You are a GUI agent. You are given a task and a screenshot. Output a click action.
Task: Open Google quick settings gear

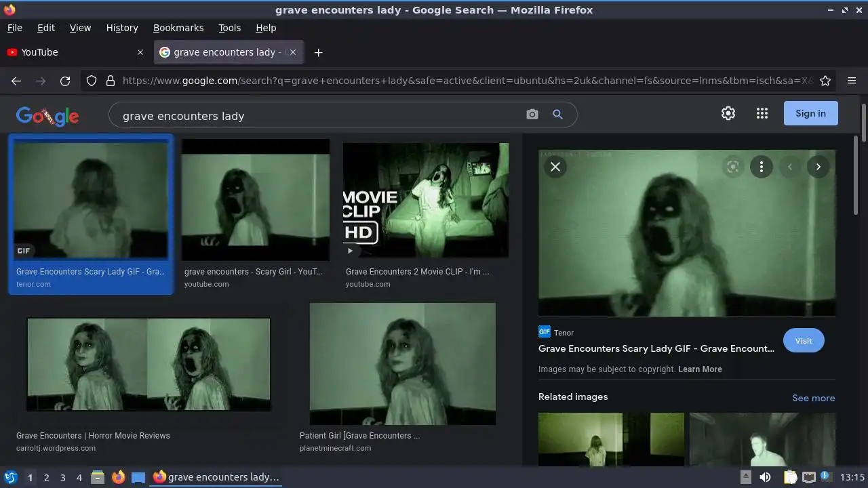pyautogui.click(x=728, y=113)
